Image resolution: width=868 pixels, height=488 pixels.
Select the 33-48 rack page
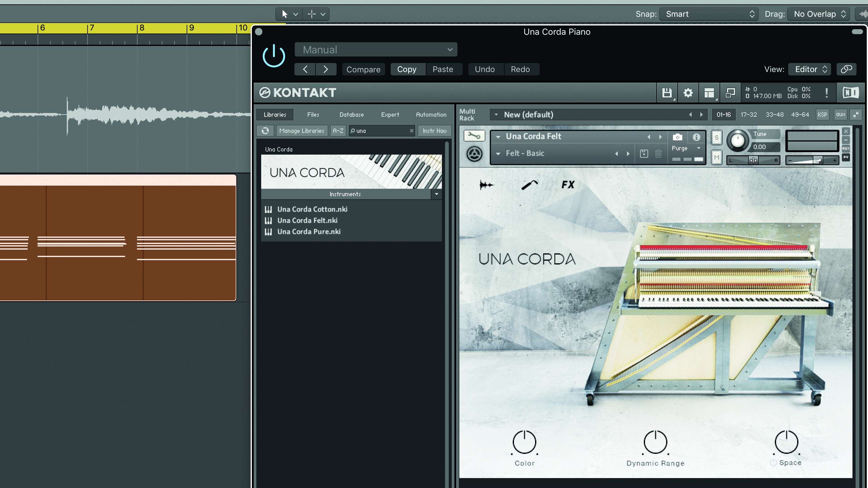point(774,115)
